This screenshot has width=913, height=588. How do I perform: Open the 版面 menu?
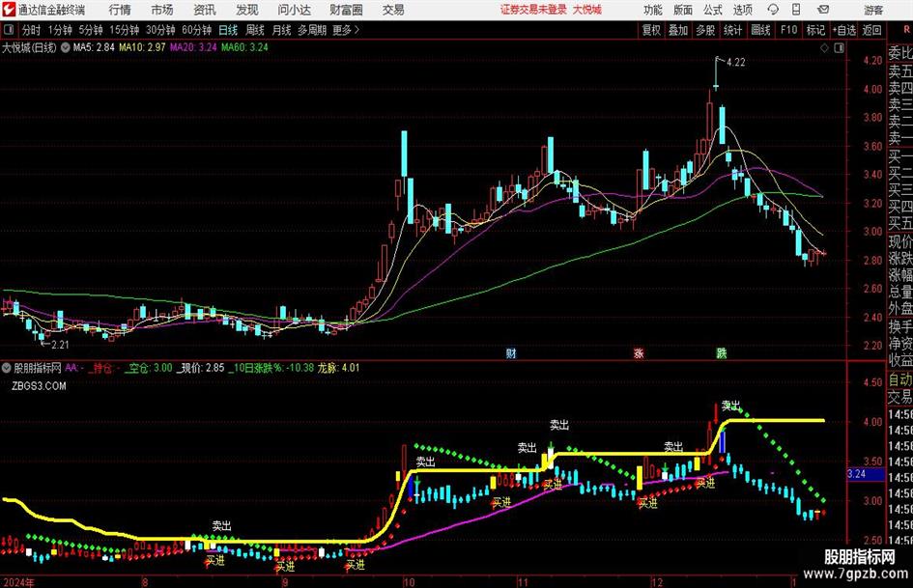tap(683, 10)
